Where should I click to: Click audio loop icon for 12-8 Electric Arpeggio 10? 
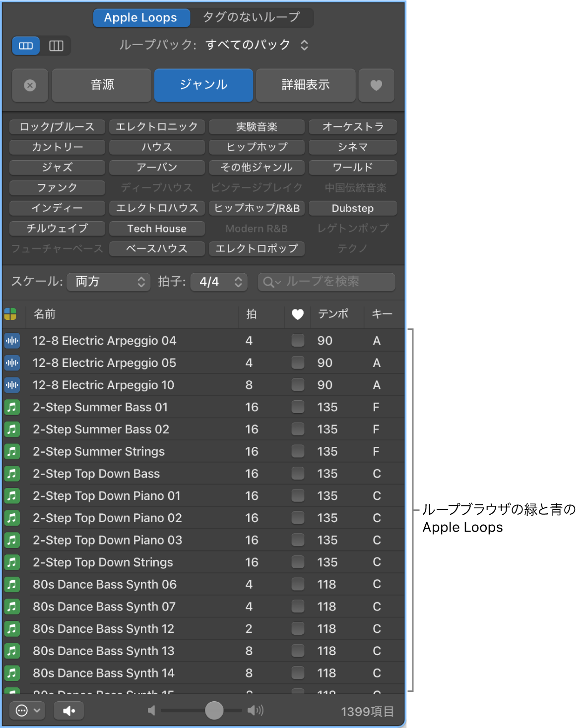click(12, 385)
